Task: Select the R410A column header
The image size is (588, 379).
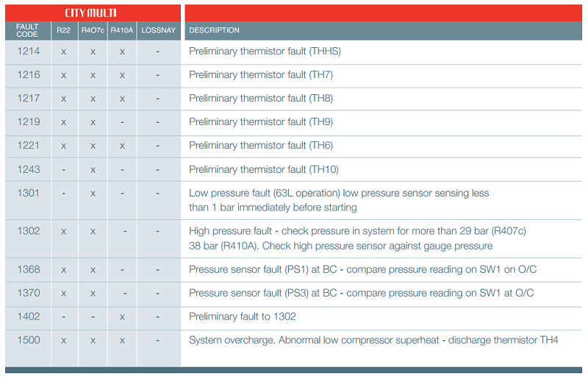Action: (122, 30)
